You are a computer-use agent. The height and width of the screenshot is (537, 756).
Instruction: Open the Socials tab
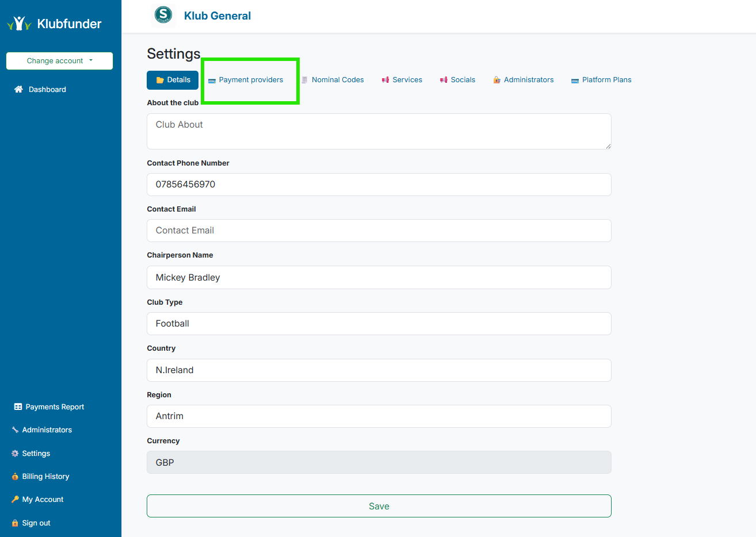(x=462, y=79)
